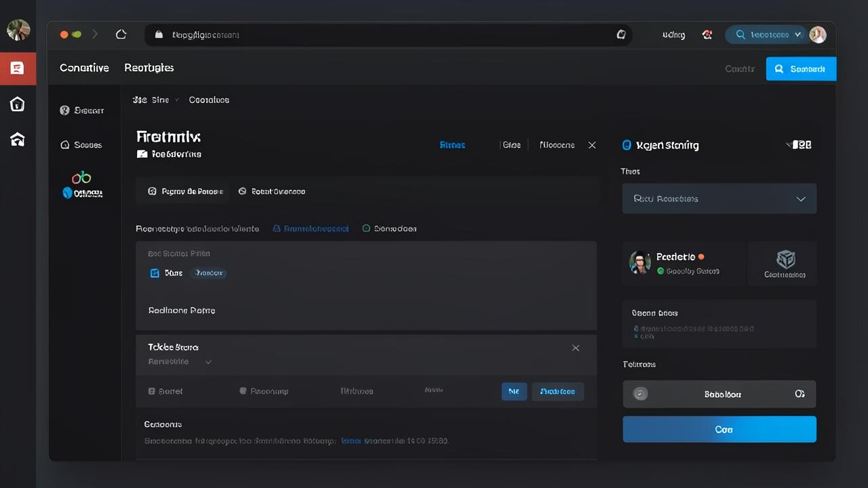Click the wide blue button at the bottom right
Screen dimensions: 868x488
tap(719, 429)
